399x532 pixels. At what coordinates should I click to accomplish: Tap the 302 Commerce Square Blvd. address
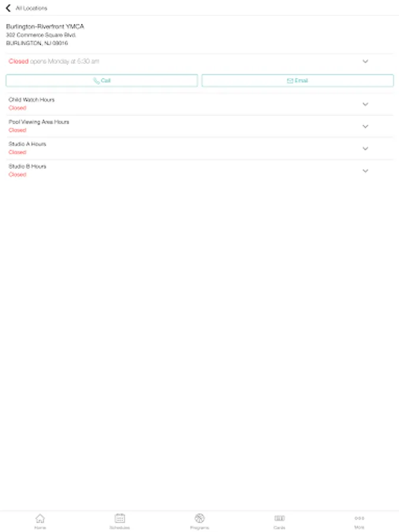click(x=41, y=35)
